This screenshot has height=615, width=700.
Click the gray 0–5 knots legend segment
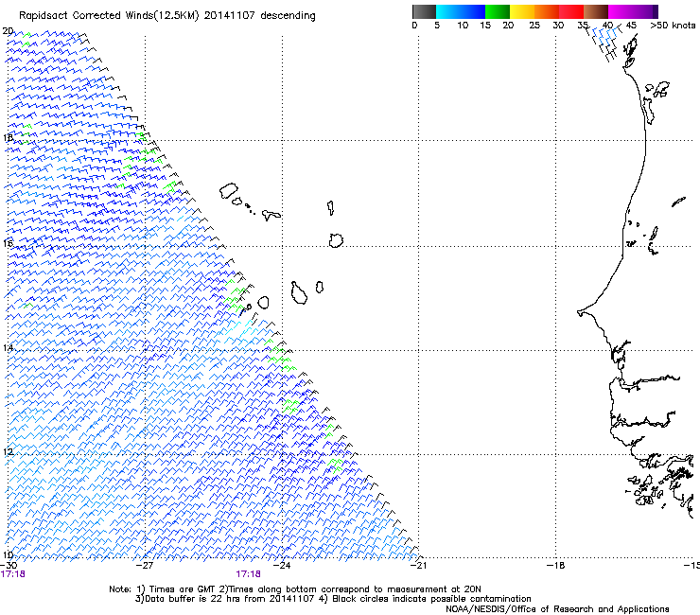(x=424, y=11)
